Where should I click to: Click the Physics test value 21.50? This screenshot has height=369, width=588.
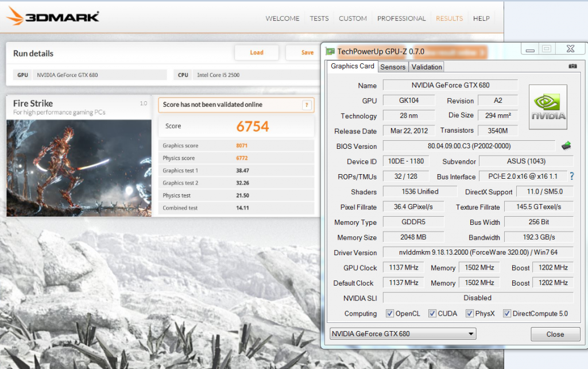243,195
